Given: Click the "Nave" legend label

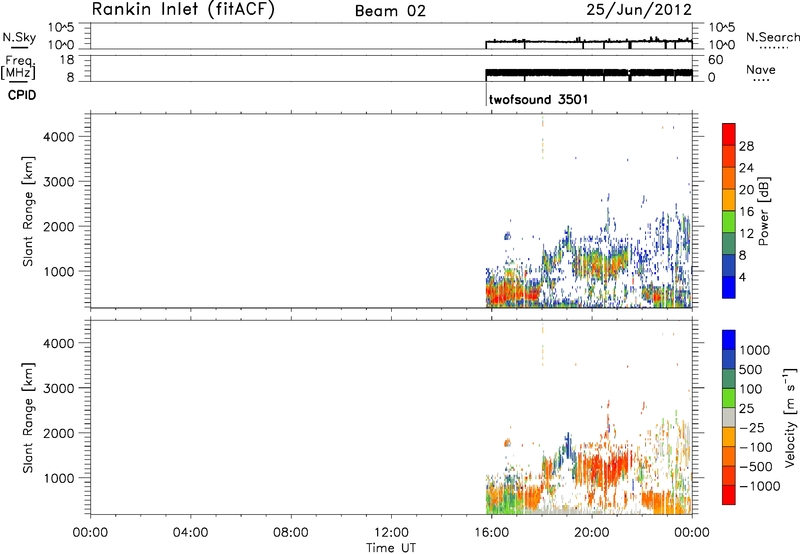Looking at the screenshot, I should [761, 70].
